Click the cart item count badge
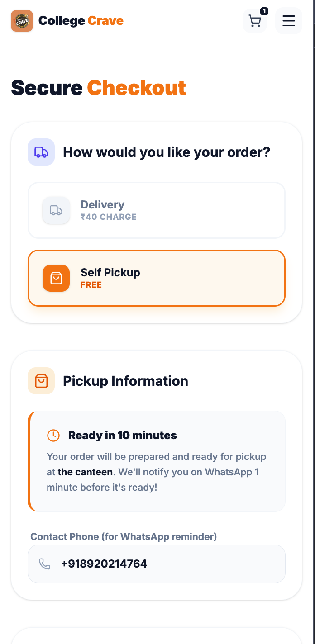Screen dimensions: 315x644 pos(264,11)
